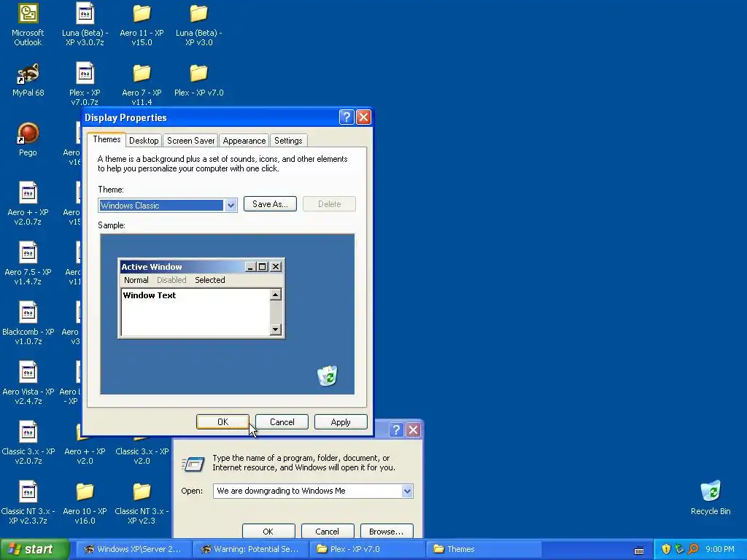Click the Open text field in Run dialog
747x560 pixels.
tap(307, 491)
